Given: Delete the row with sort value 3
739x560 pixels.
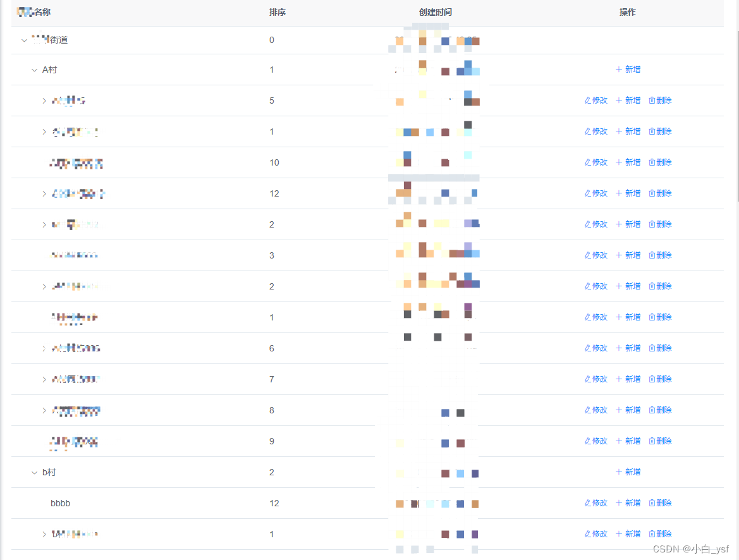Looking at the screenshot, I should (x=660, y=255).
